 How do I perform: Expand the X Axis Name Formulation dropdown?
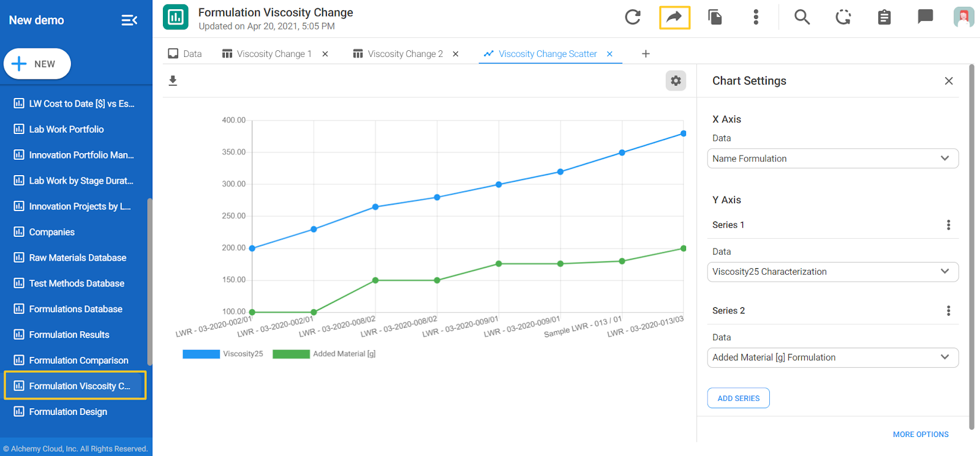833,159
